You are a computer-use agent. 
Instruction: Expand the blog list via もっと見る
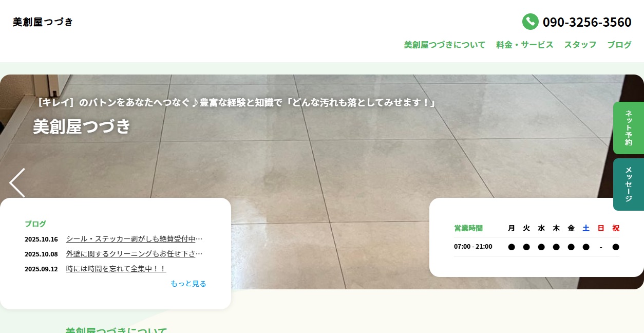coord(188,284)
